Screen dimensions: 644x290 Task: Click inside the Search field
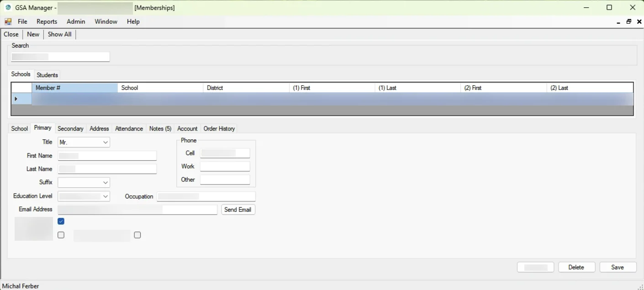[60, 56]
